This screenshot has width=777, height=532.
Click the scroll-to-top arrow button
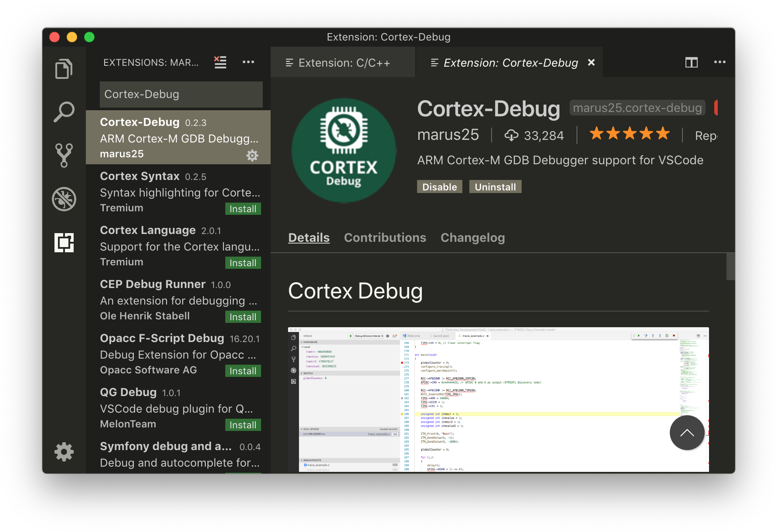point(687,433)
